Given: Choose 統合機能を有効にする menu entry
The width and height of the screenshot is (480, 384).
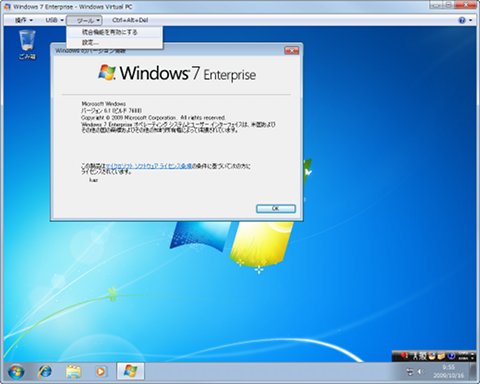Looking at the screenshot, I should pos(115,32).
